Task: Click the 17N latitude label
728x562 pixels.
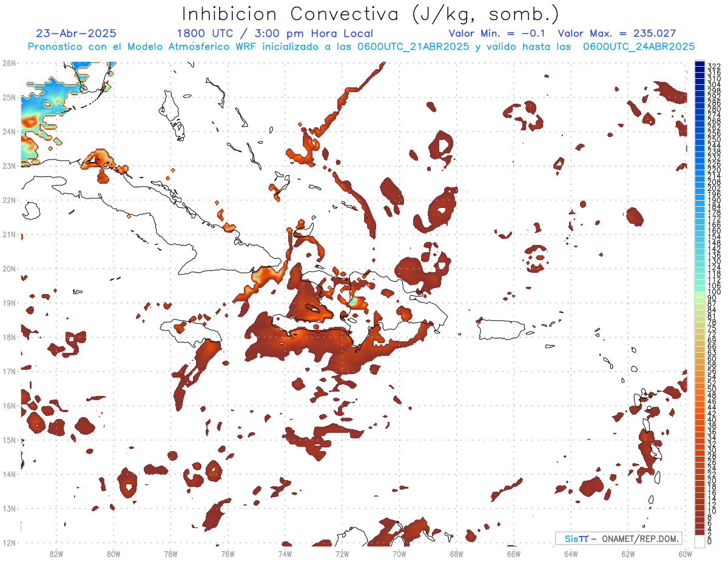Action: (9, 371)
